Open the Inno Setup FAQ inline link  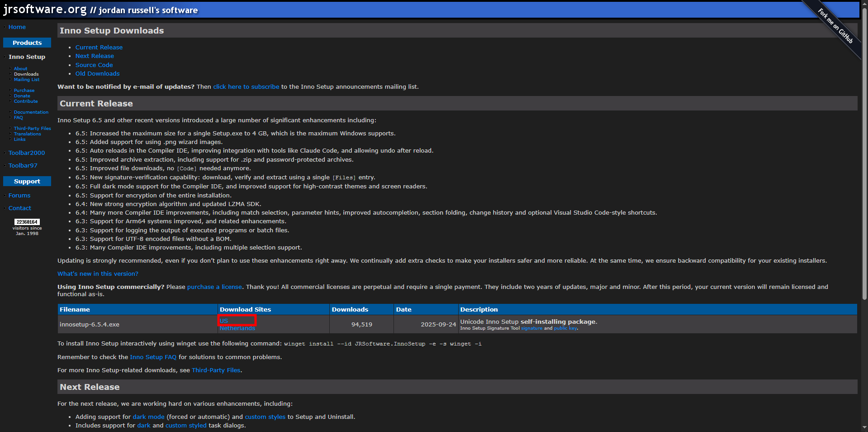pos(153,357)
